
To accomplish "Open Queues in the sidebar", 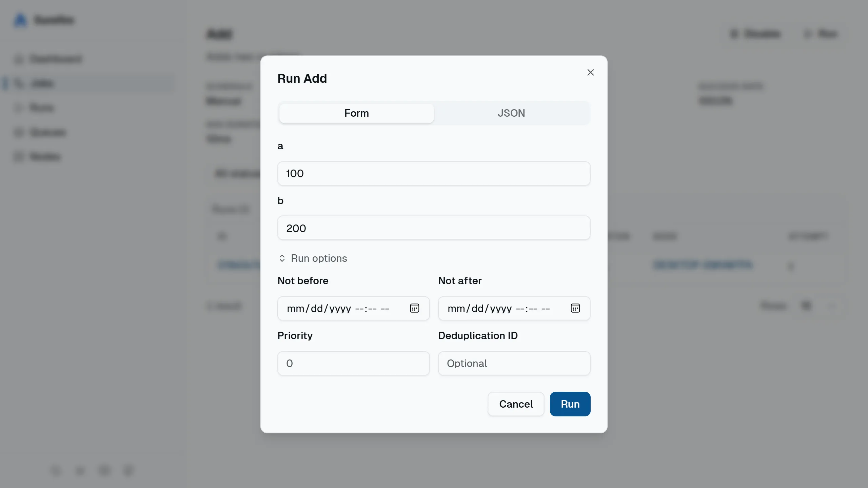I will click(x=47, y=132).
